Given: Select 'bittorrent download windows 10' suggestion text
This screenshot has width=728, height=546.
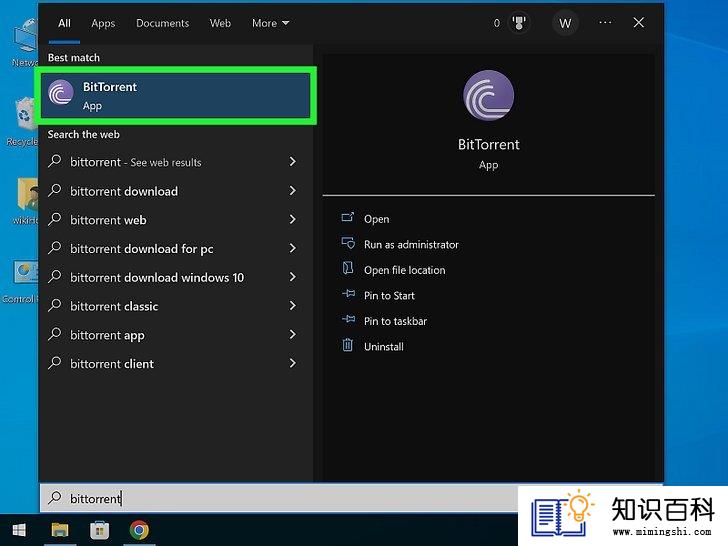Looking at the screenshot, I should (157, 278).
